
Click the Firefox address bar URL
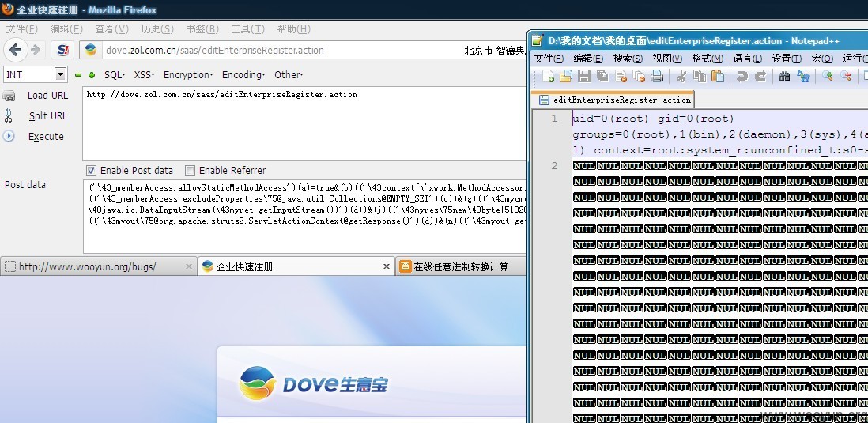pos(215,50)
